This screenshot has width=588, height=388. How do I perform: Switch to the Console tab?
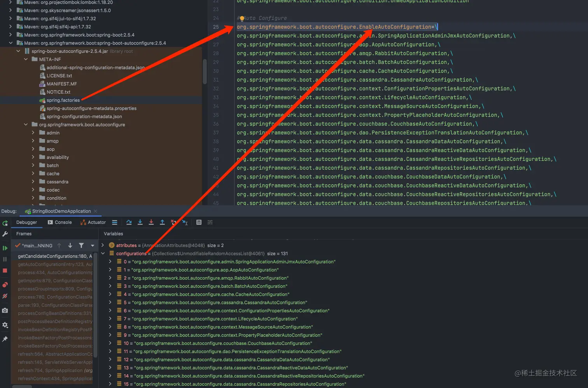point(59,222)
